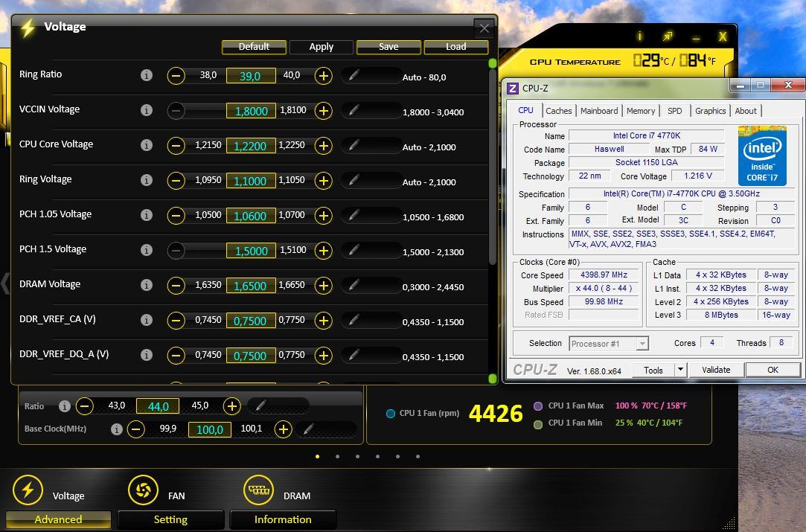Decrease DRAM Voltage with minus button
806x532 pixels.
[176, 286]
